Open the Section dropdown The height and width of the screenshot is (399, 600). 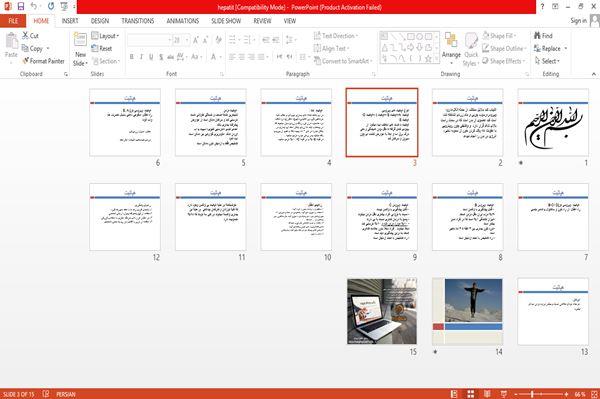click(x=106, y=61)
